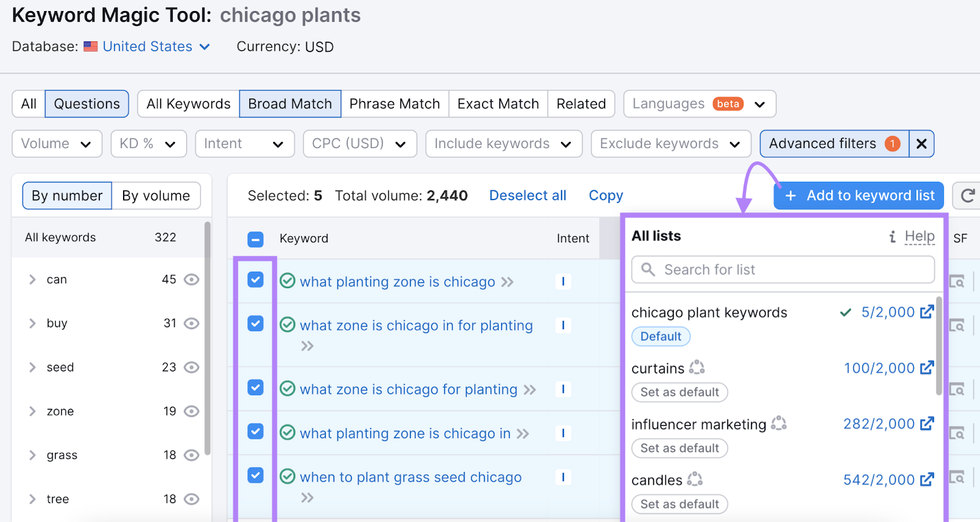Clear advanced filters with the X button
This screenshot has height=522, width=980.
pos(921,144)
